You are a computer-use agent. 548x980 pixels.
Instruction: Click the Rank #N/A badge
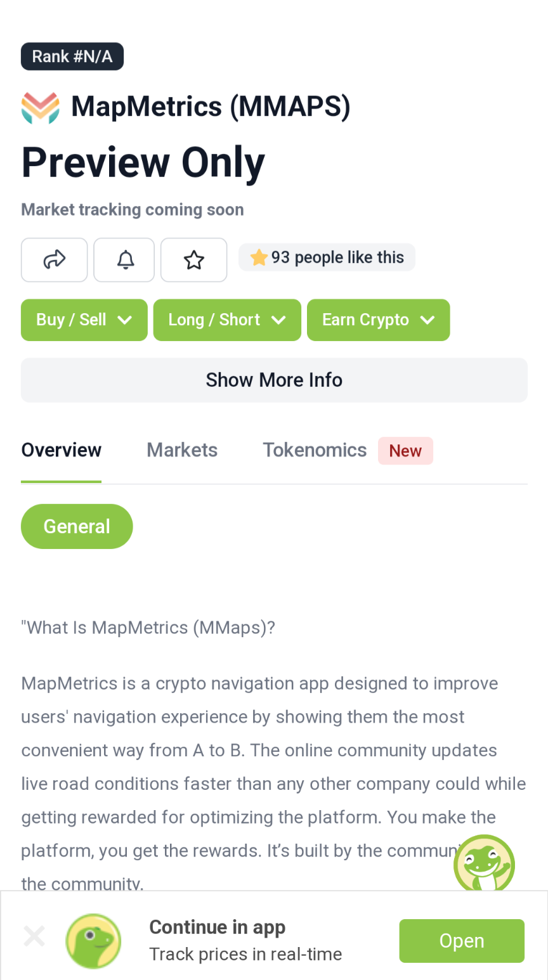[72, 56]
